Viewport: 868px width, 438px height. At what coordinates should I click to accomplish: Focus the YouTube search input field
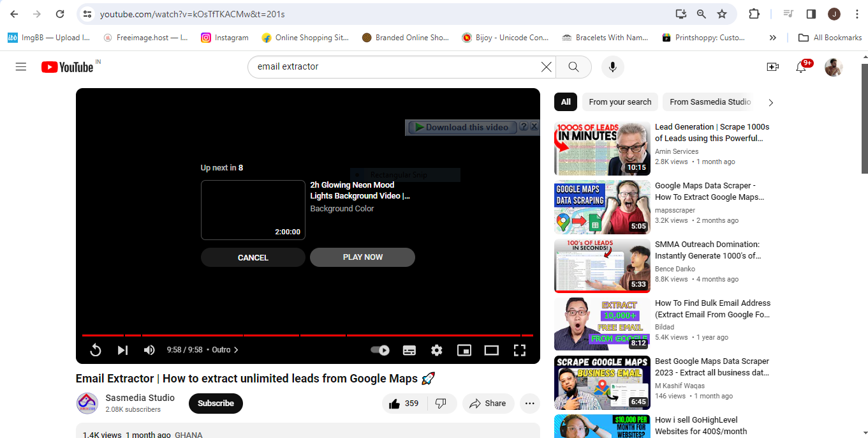(x=395, y=66)
